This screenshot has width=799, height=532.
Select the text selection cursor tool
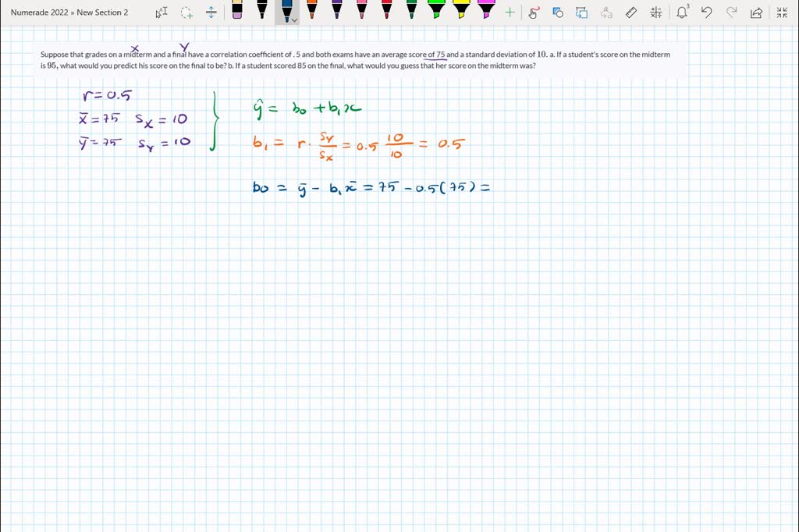[164, 12]
